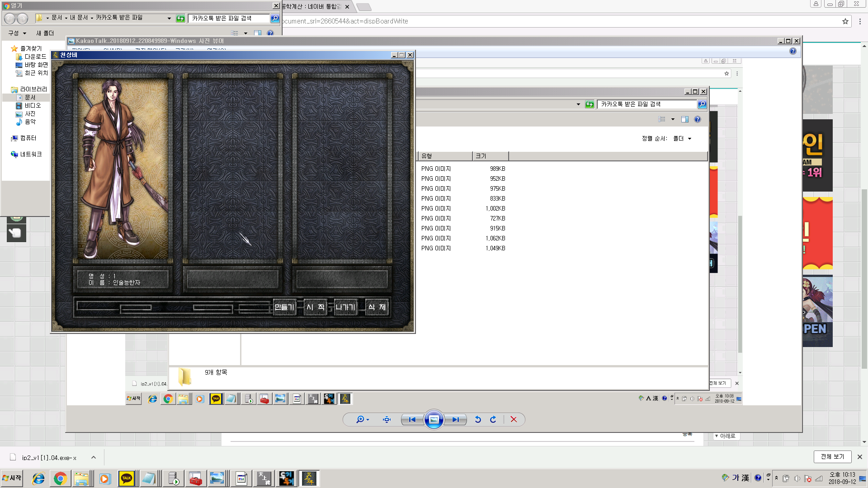Click the 전체 보기 button

coord(832,456)
